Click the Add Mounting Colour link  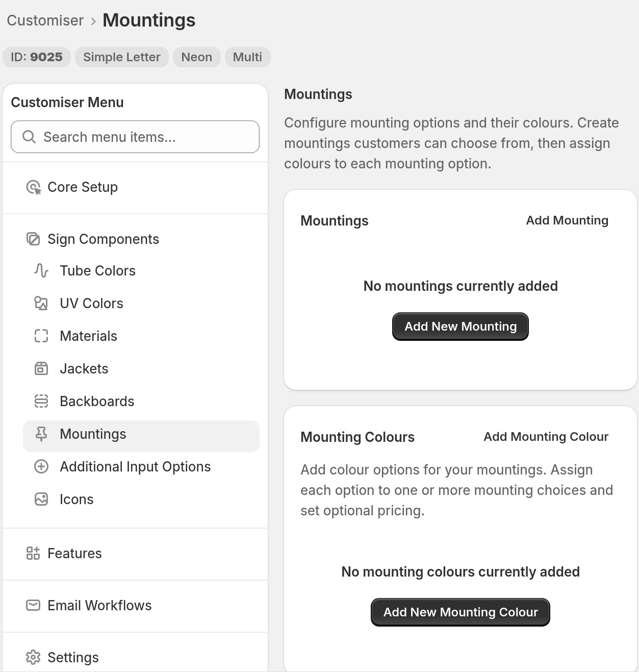coord(546,437)
